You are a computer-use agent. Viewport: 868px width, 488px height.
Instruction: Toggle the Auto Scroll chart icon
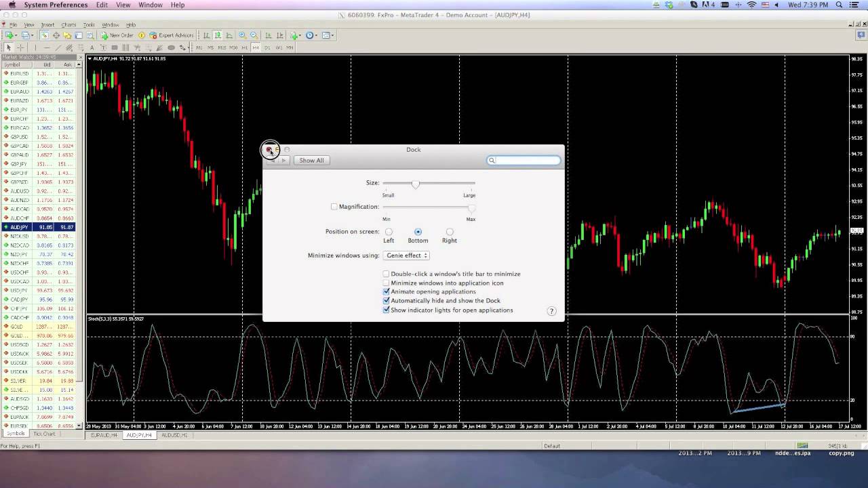[x=269, y=35]
